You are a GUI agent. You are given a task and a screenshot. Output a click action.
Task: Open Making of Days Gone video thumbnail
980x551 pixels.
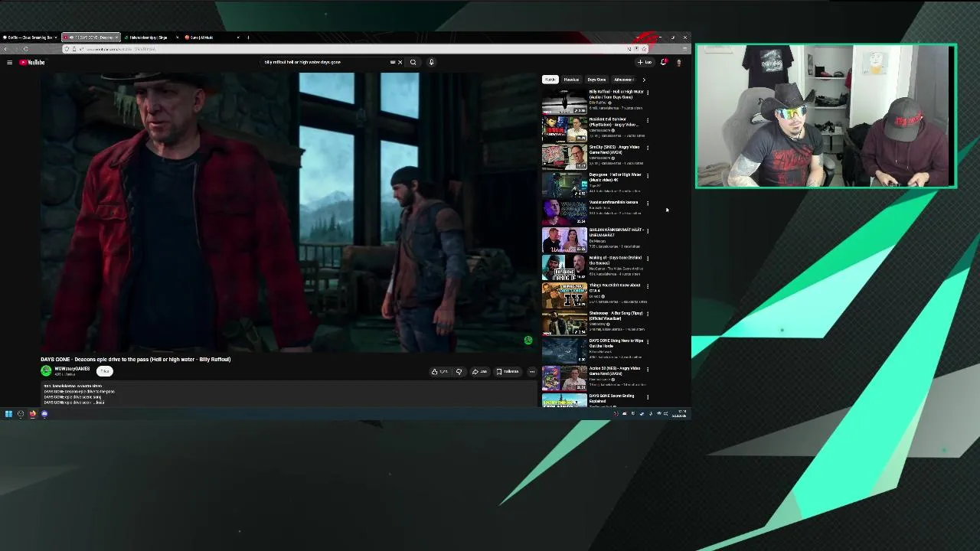click(x=564, y=268)
